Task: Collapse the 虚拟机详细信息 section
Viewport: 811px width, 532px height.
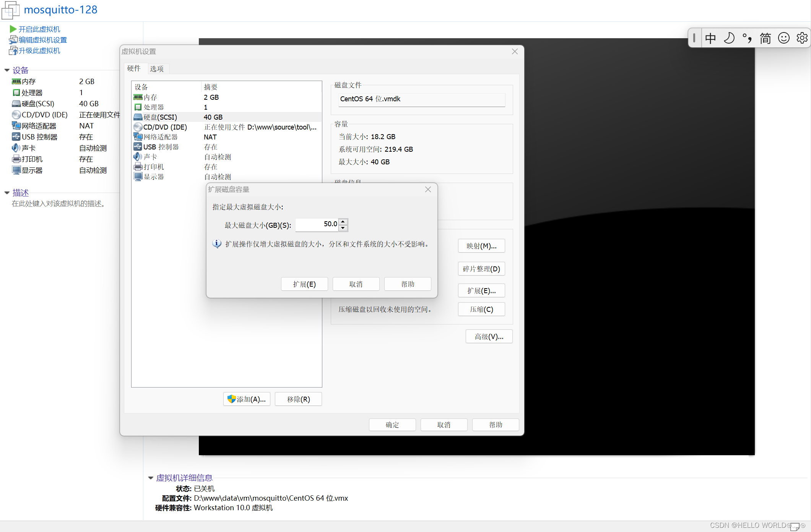Action: coord(151,478)
